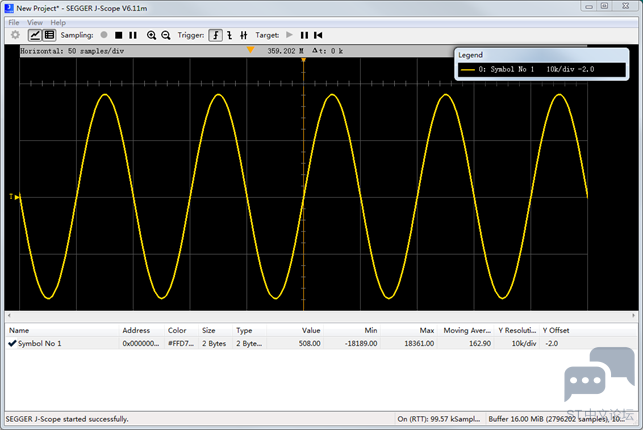Viewport: 643px width, 430px height.
Task: Halt the target with the pause icon
Action: 304,35
